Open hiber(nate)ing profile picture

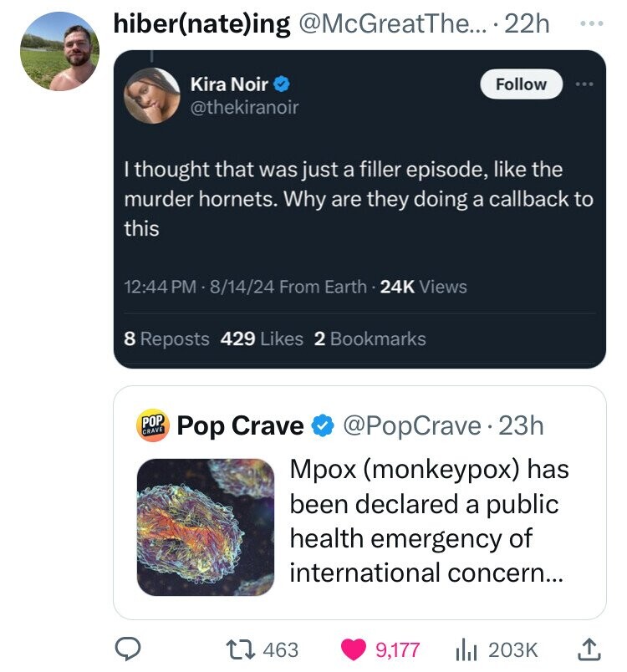point(59,52)
